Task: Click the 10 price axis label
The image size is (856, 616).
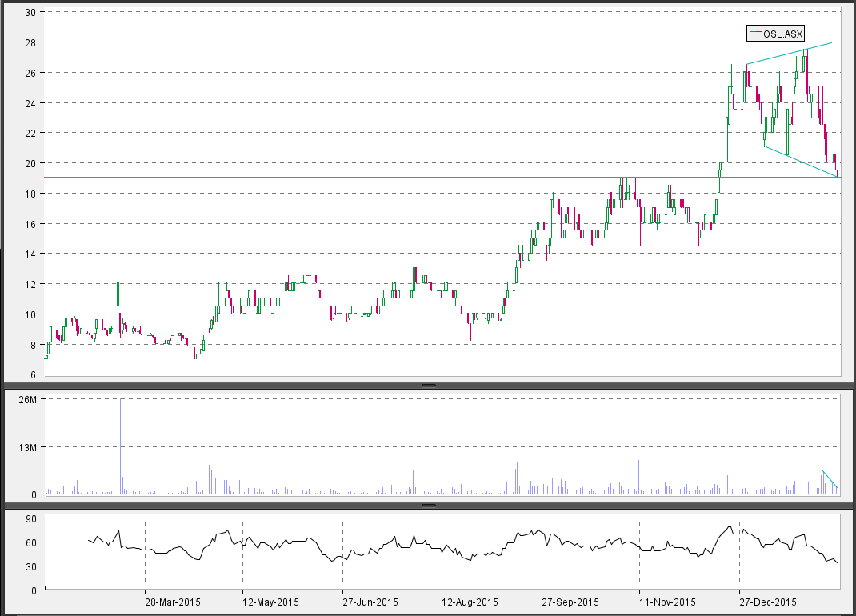Action: click(x=30, y=314)
